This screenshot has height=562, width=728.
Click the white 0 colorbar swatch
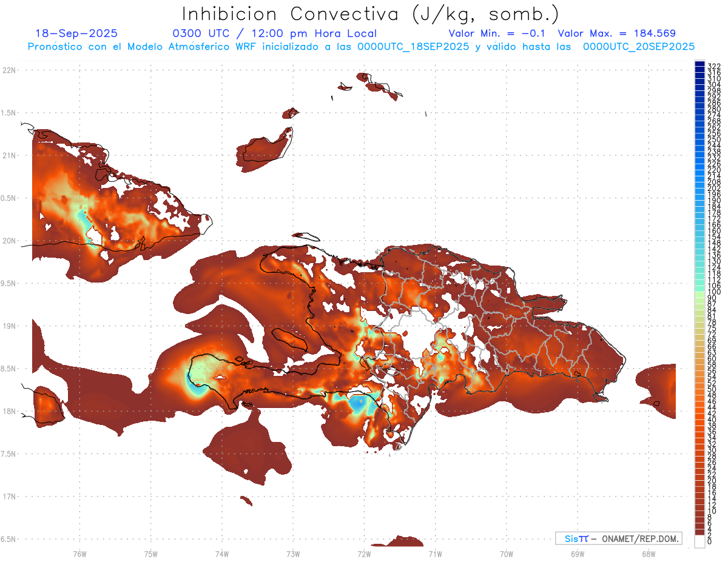700,541
